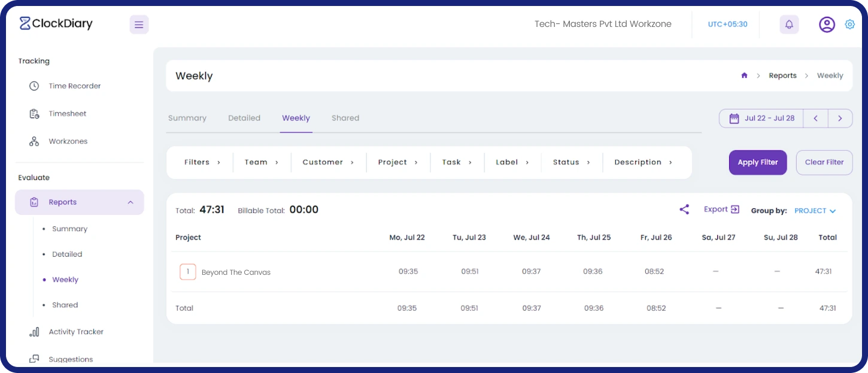Click the Timesheet icon in sidebar

(34, 114)
